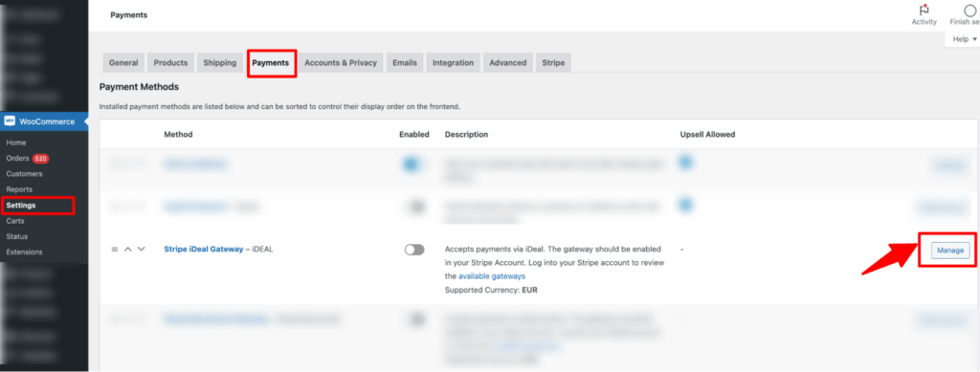Expand the Help dropdown

[x=965, y=39]
